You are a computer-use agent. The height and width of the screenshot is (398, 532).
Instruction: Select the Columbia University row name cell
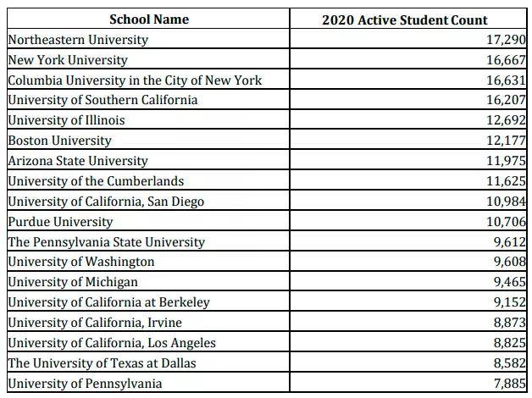coord(148,80)
